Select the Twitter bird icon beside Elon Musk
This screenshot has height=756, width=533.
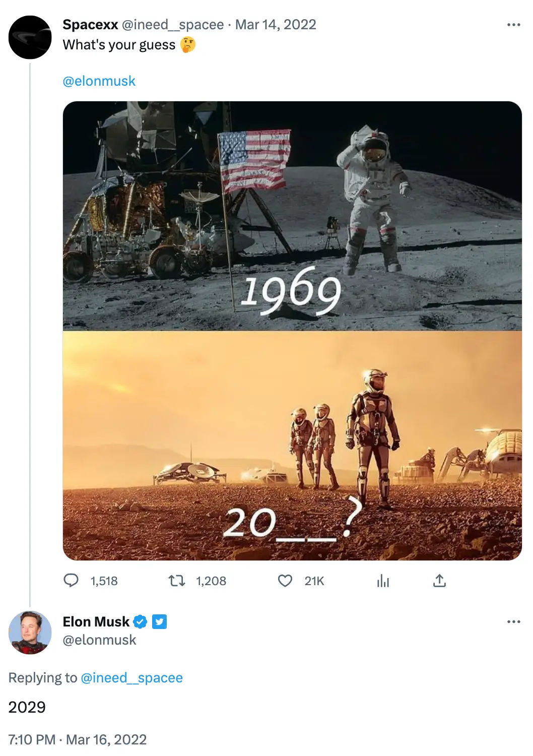coord(160,621)
